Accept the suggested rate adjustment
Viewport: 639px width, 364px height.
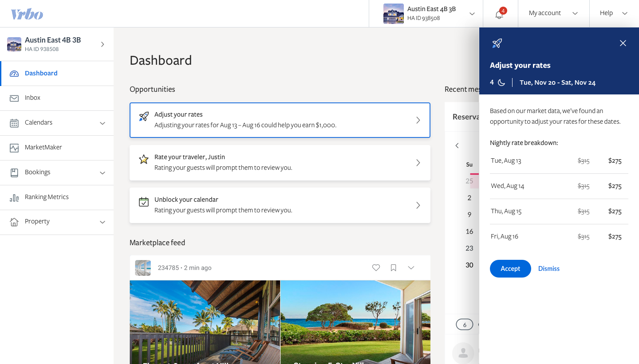tap(510, 269)
